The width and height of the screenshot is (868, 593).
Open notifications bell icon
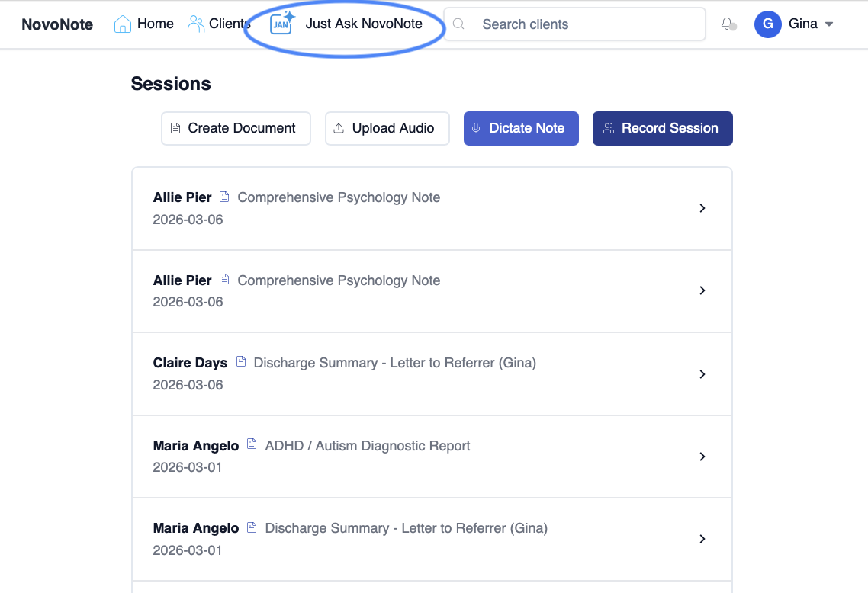coord(728,24)
